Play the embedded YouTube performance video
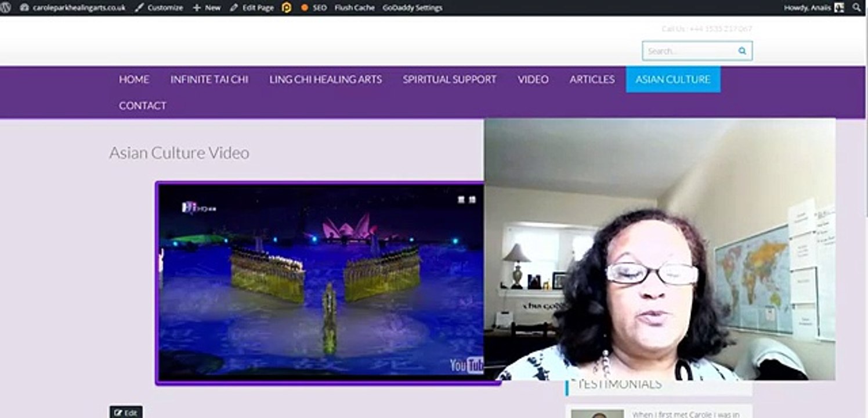The height and width of the screenshot is (418, 868). pyautogui.click(x=321, y=282)
